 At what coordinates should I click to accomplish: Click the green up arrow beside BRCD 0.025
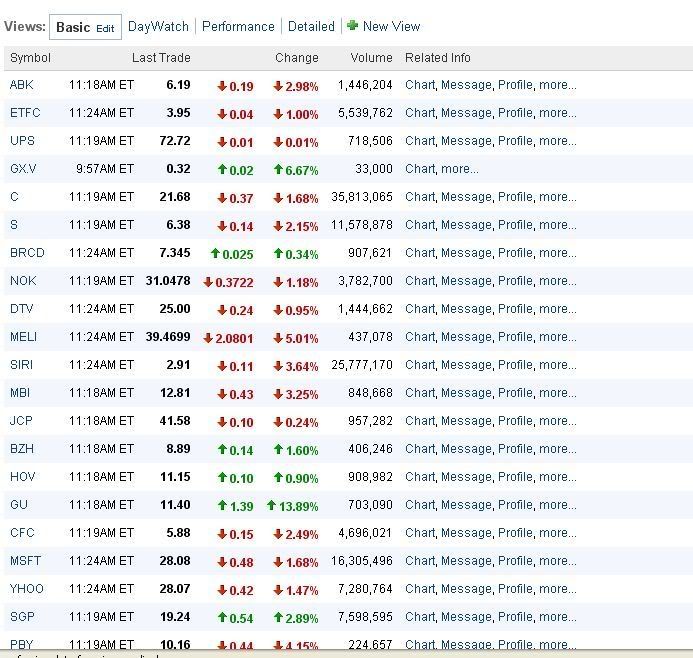coord(215,254)
